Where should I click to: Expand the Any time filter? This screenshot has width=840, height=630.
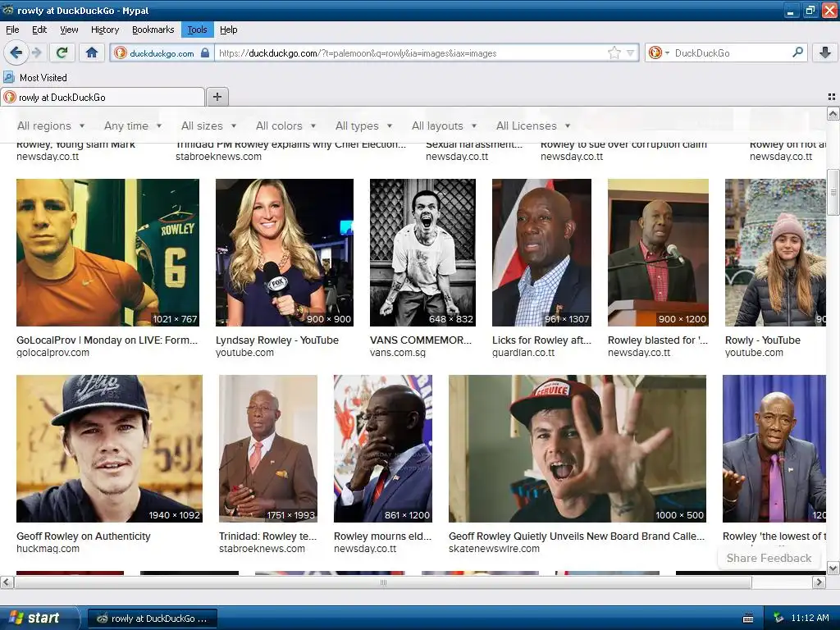[x=133, y=126]
